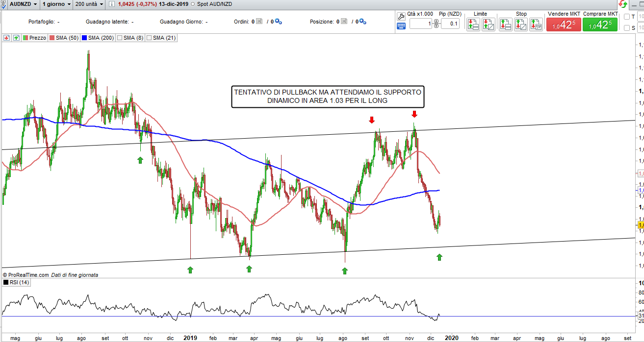
Task: Click the green Comprare MKT buy button
Action: pyautogui.click(x=600, y=24)
